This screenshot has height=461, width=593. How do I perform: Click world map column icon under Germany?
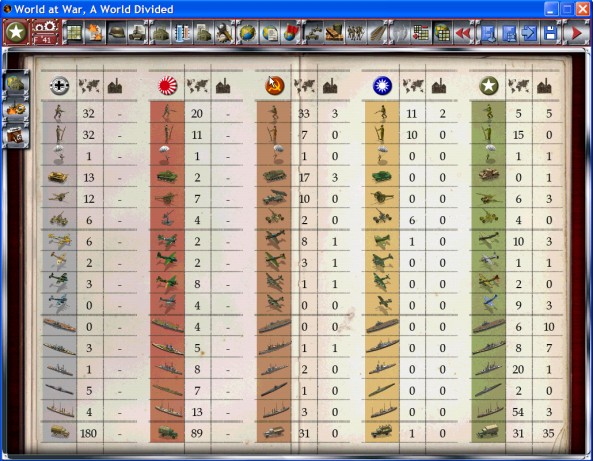89,86
